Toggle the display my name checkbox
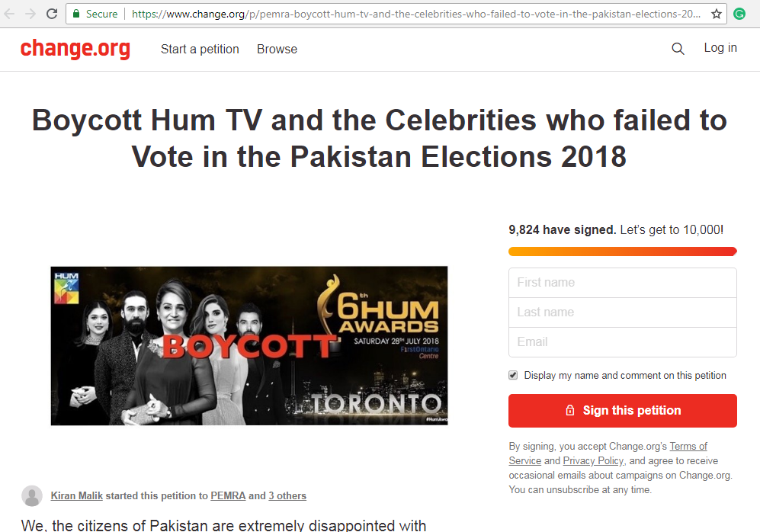This screenshot has width=760, height=532. pos(513,375)
